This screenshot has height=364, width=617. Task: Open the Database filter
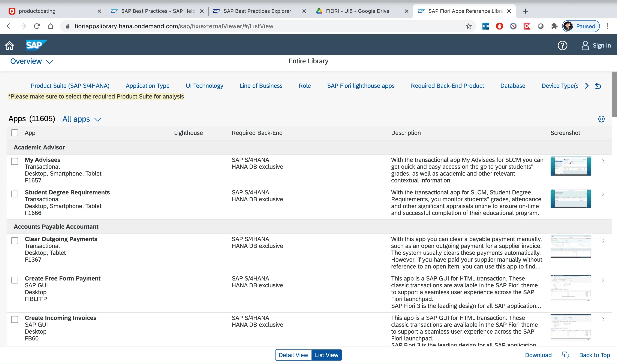click(x=513, y=86)
